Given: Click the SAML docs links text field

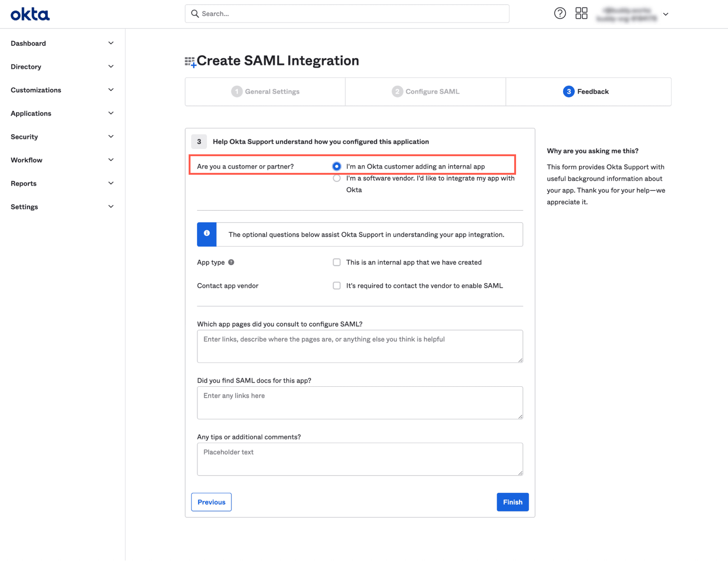Looking at the screenshot, I should coord(359,403).
